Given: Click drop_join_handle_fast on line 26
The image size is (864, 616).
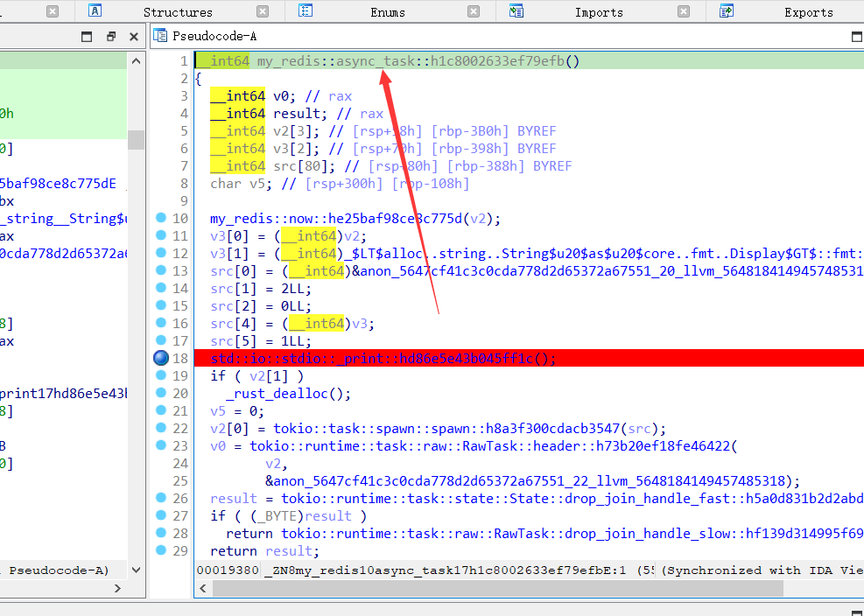Looking at the screenshot, I should pyautogui.click(x=572, y=499).
